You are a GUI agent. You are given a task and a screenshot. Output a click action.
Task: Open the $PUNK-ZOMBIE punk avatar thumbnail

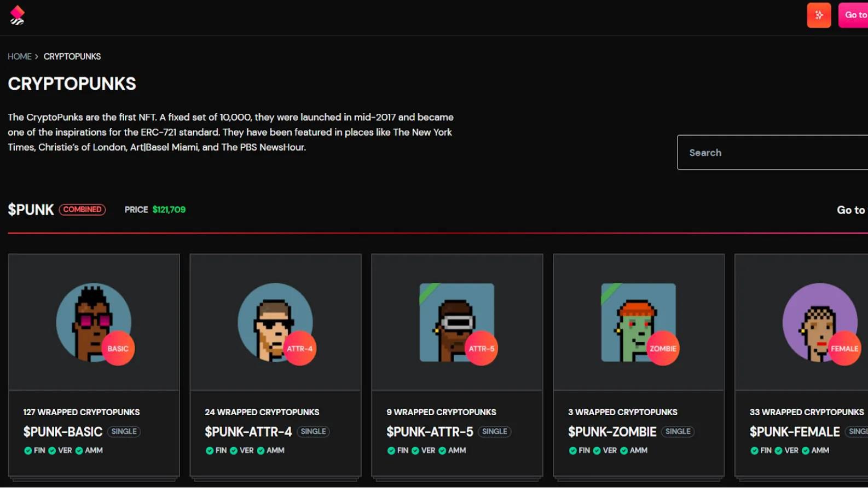pyautogui.click(x=639, y=322)
